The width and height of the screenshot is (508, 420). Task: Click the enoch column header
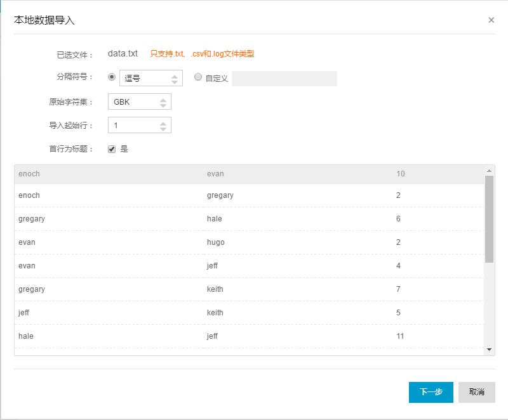click(x=29, y=174)
